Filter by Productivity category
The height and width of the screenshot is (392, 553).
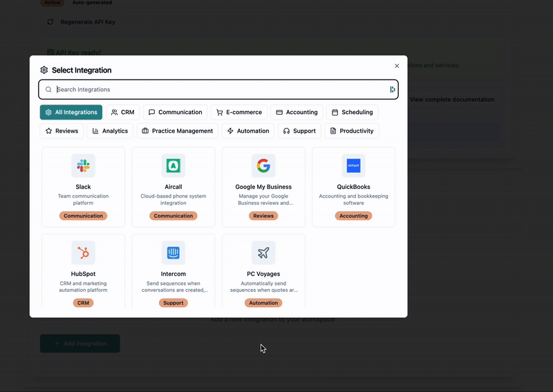click(352, 131)
